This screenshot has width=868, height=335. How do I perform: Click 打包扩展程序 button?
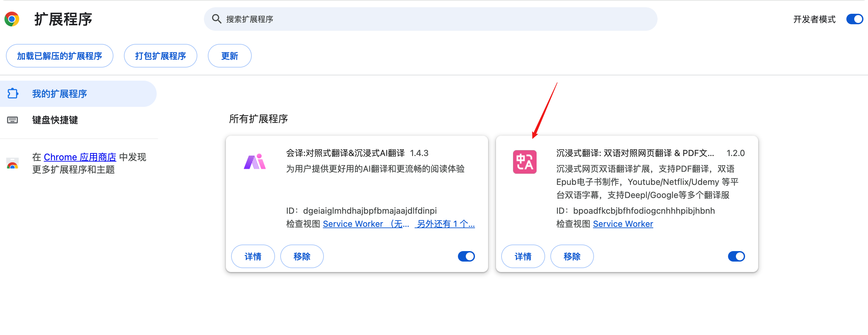(160, 56)
